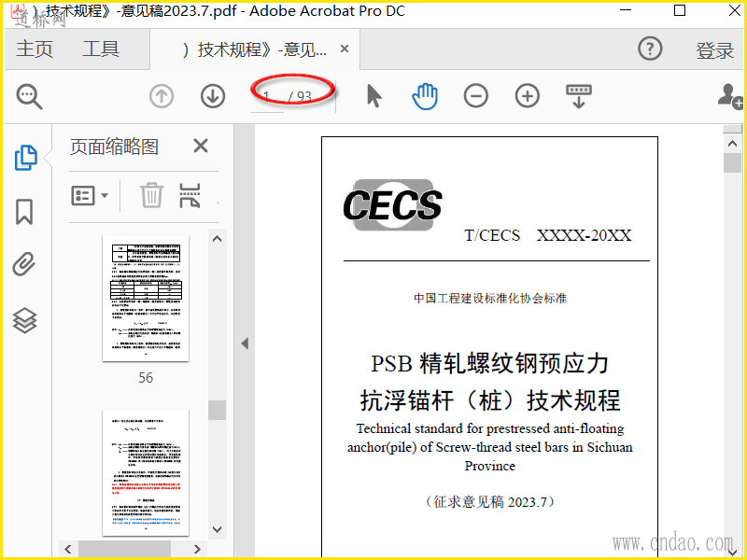Click the print pages icon in thumbnail toolbar

pos(190,195)
